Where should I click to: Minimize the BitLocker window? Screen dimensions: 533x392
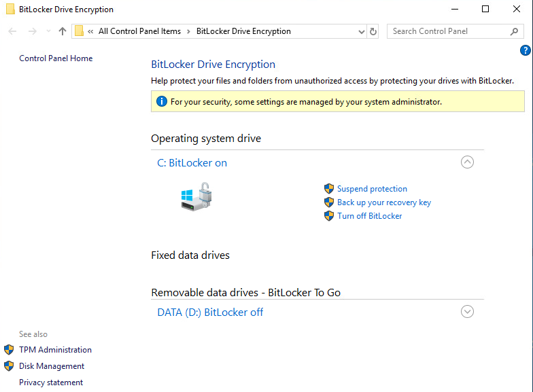pyautogui.click(x=454, y=10)
